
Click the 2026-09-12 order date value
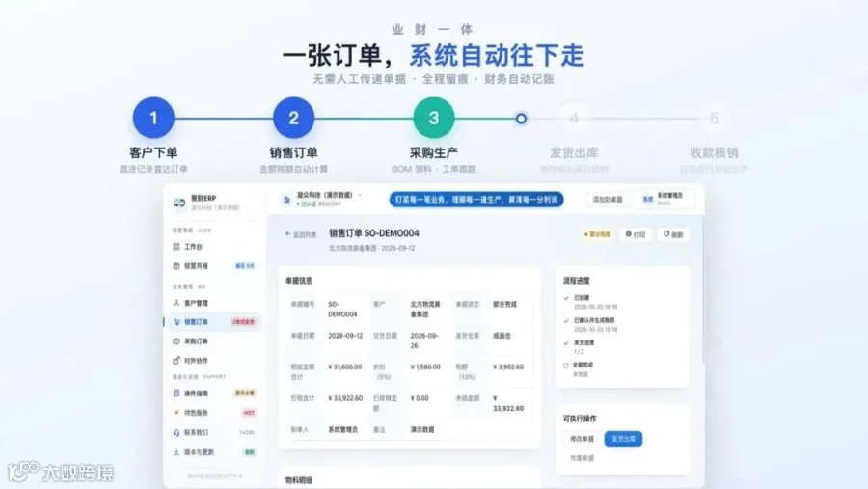click(x=345, y=336)
